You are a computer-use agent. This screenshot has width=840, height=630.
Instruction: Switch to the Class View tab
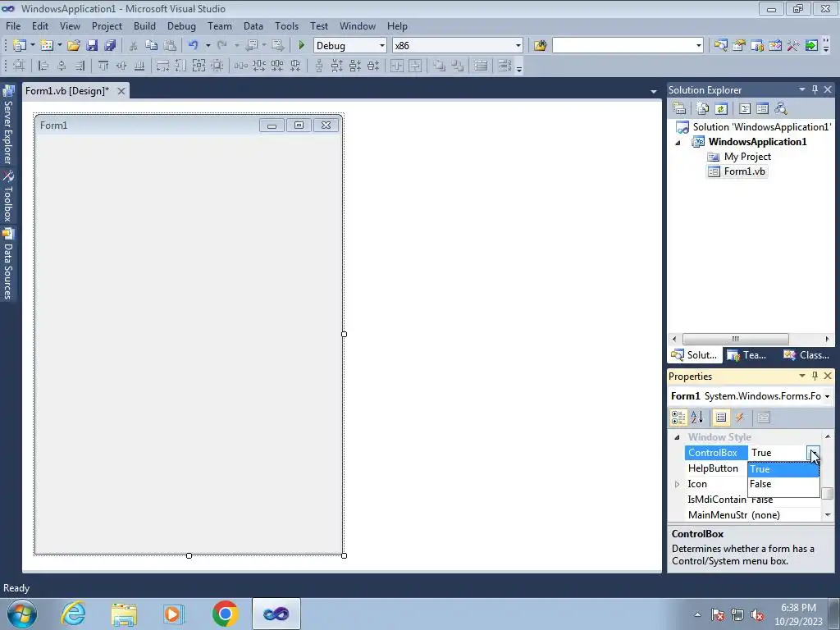pyautogui.click(x=806, y=354)
